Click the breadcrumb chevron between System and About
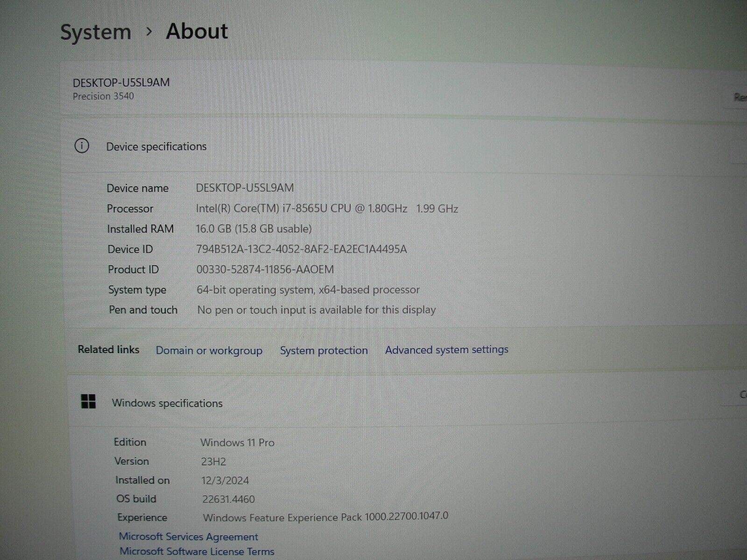Viewport: 747px width, 560px height. (150, 31)
